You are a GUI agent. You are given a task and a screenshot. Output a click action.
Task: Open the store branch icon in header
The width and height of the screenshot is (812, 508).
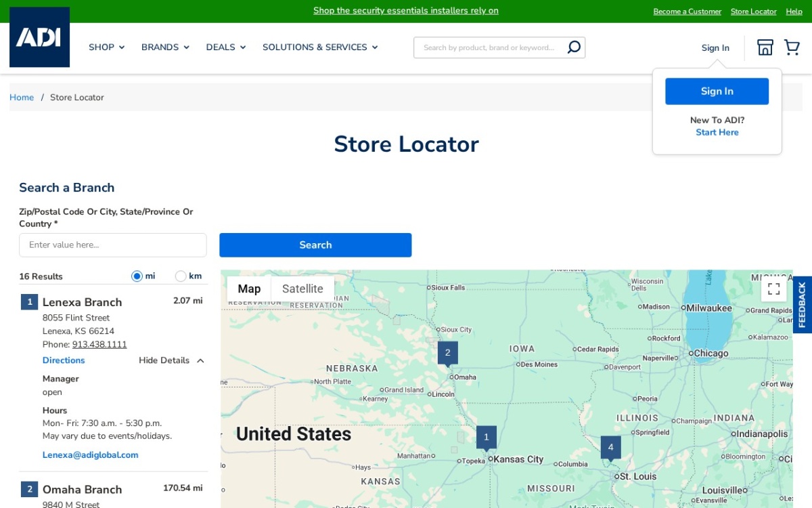pyautogui.click(x=765, y=47)
